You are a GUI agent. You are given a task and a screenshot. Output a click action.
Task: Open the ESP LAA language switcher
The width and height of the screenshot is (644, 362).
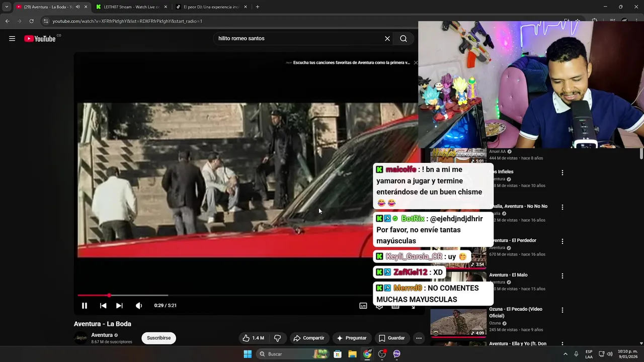pos(589,354)
